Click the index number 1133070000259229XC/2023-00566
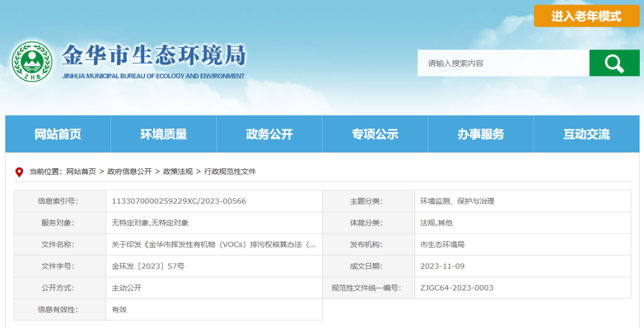This screenshot has height=328, width=644. [179, 202]
